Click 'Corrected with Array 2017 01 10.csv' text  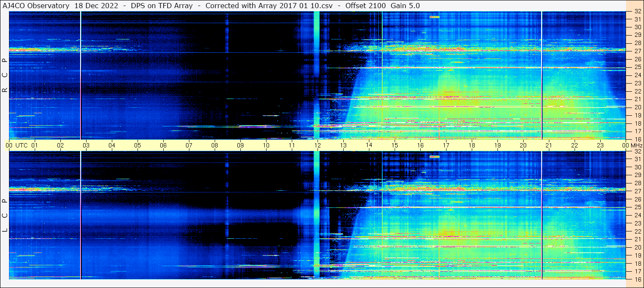tap(269, 6)
